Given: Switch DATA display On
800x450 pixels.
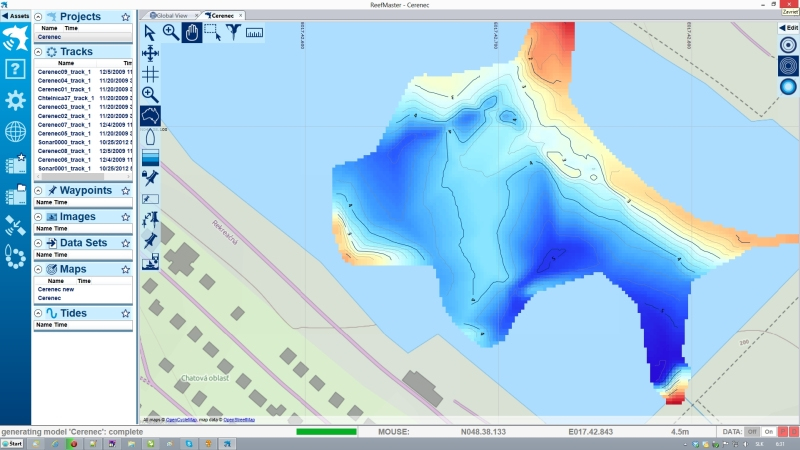Looking at the screenshot, I should coord(769,431).
